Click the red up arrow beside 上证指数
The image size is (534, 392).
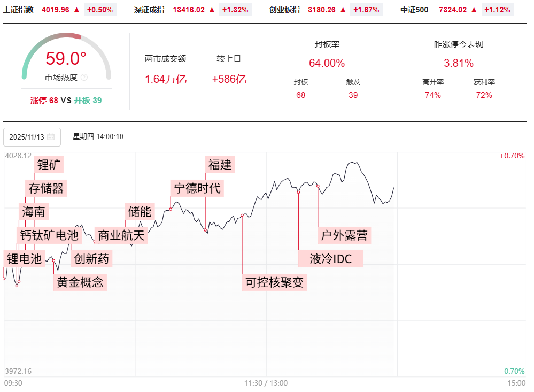[x=76, y=10]
